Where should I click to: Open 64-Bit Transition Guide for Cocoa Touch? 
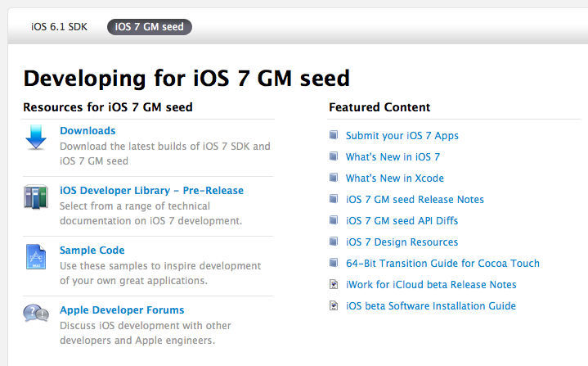point(442,264)
